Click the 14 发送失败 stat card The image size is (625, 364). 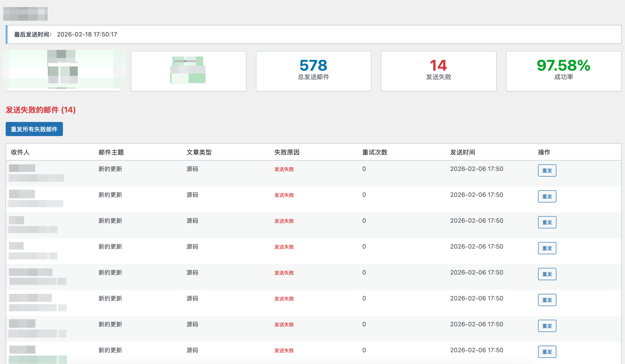point(438,71)
